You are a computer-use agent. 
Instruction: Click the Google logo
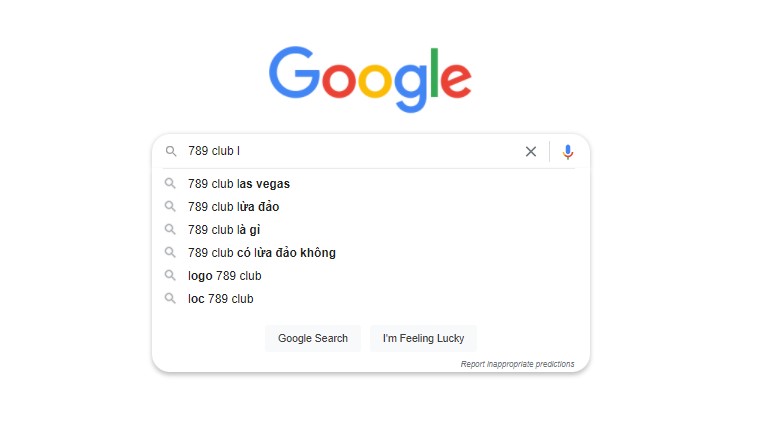click(370, 78)
